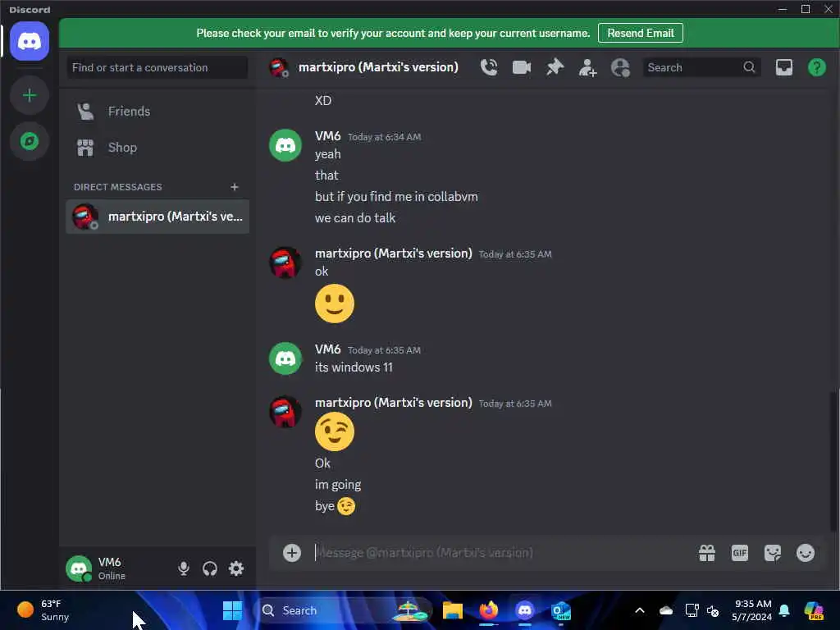Open Outlook from taskbar
This screenshot has height=630, width=840.
[561, 610]
